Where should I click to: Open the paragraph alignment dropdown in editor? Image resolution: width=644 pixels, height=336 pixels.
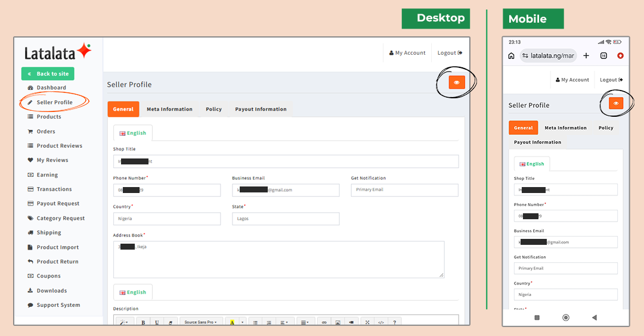(284, 322)
